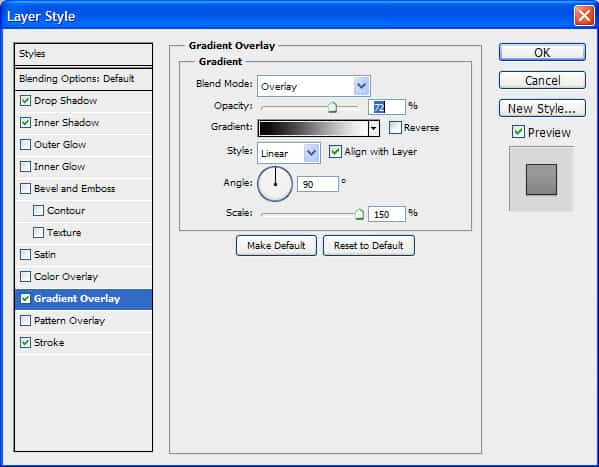The width and height of the screenshot is (599, 467).
Task: Click the Opacity percentage field
Action: (387, 107)
